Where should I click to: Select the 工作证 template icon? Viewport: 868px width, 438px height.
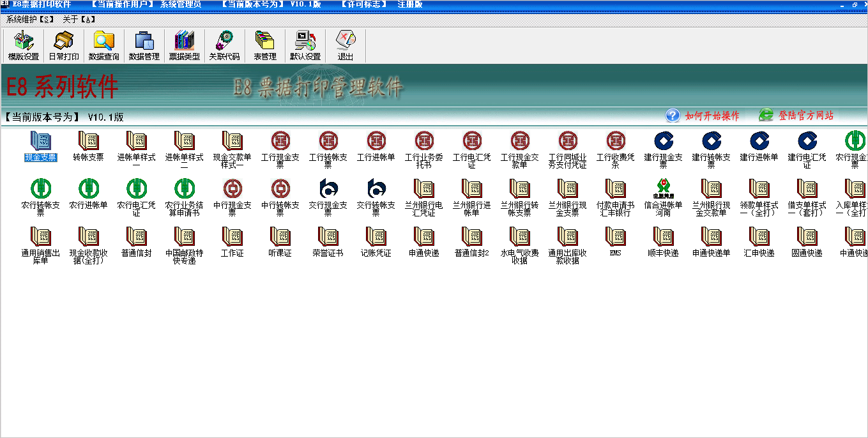click(232, 242)
